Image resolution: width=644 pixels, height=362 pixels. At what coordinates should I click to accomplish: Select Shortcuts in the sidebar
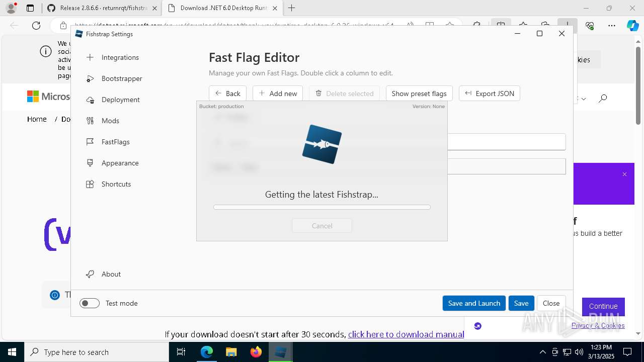[116, 184]
